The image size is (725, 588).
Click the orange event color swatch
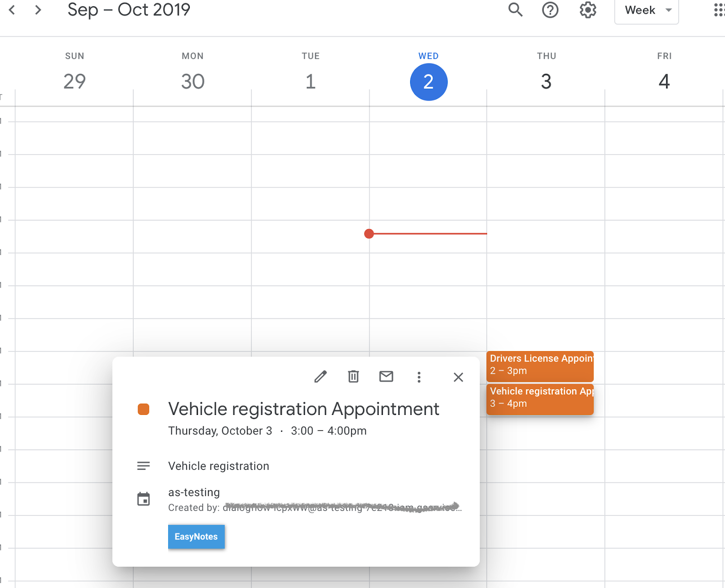pyautogui.click(x=144, y=409)
